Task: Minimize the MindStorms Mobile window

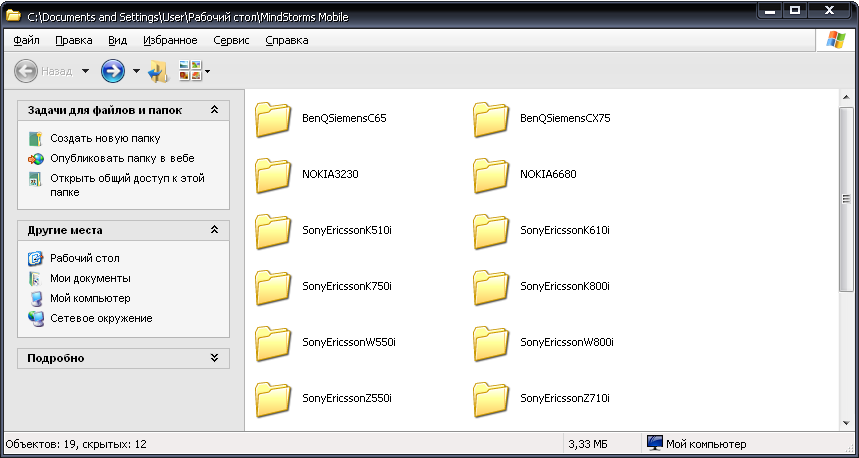Action: tap(769, 11)
